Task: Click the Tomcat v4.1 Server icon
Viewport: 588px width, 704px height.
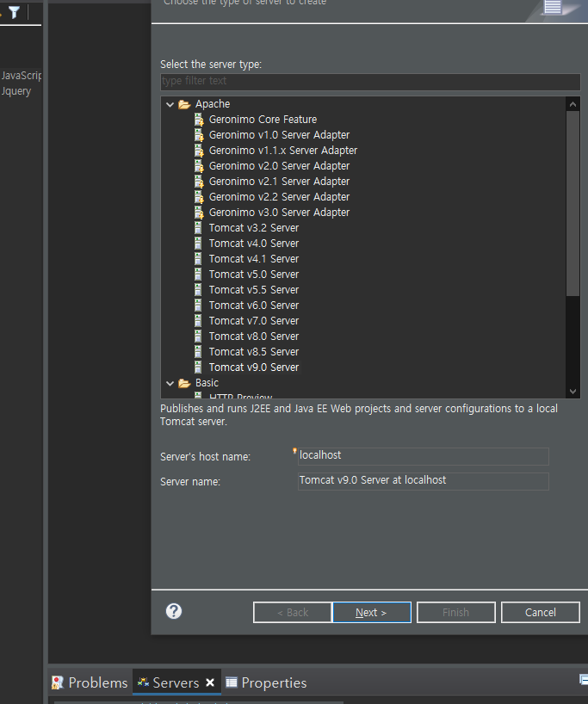Action: (198, 258)
